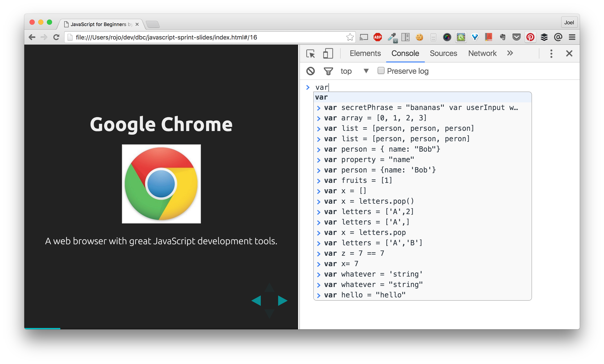Click the macOS yellow minimize button

41,22
